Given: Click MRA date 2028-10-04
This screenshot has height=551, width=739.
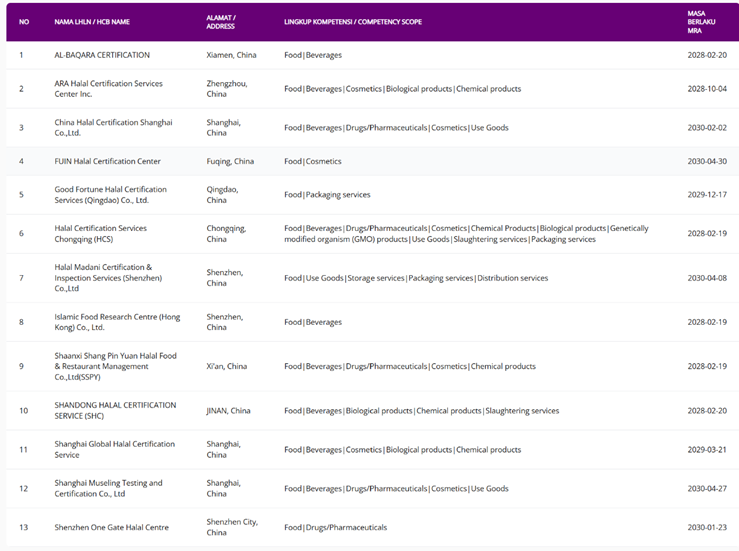Looking at the screenshot, I should click(x=707, y=89).
